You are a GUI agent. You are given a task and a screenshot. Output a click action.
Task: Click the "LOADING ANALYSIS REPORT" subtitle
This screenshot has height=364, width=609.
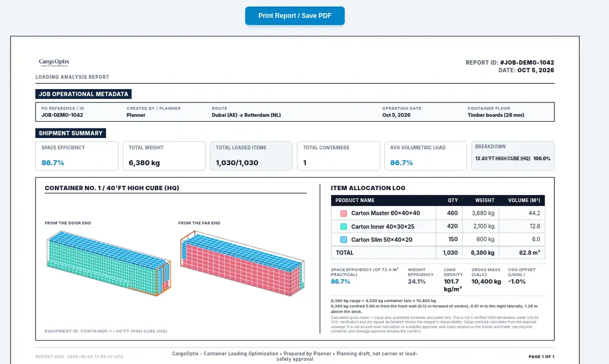(72, 77)
